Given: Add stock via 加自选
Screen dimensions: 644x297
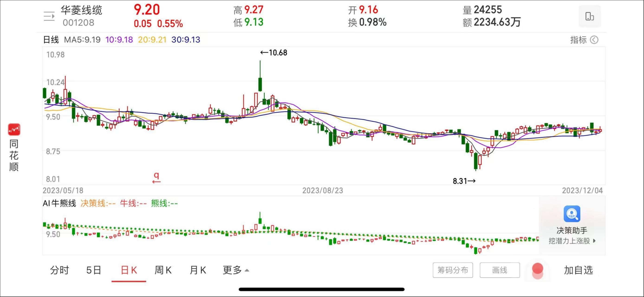Looking at the screenshot, I should [578, 270].
